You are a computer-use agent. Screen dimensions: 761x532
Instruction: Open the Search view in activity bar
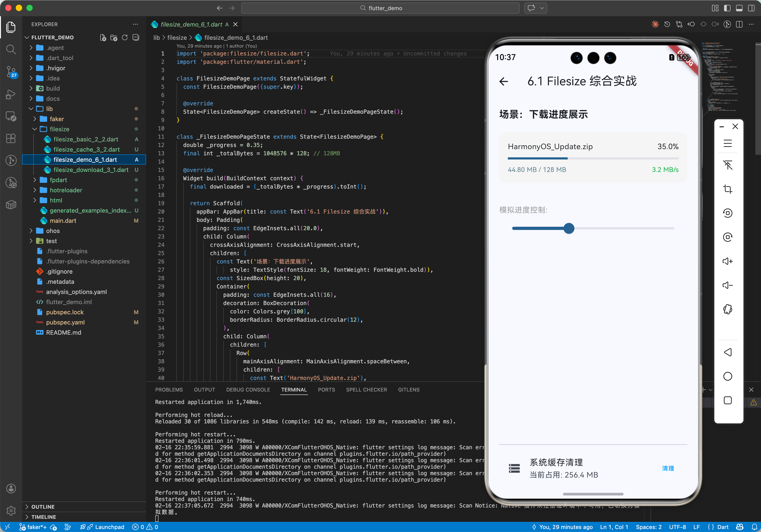click(x=11, y=49)
